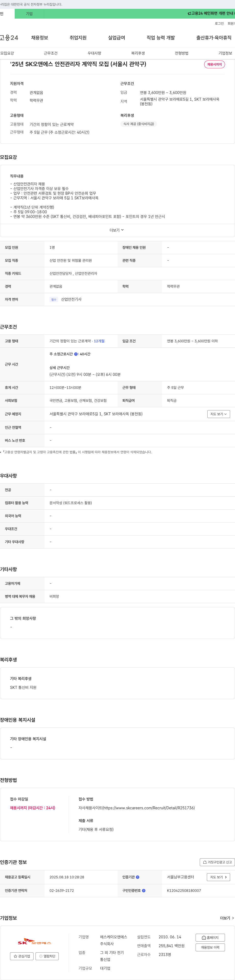The width and height of the screenshot is (235, 980).
Task: Click the 문서작성 (워드프로세스 활용) value
Action: (71, 503)
